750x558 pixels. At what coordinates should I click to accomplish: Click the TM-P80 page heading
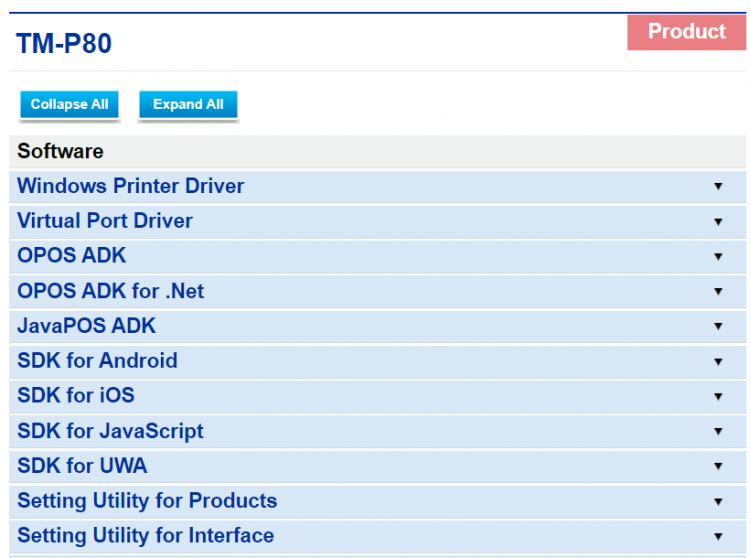[x=64, y=44]
